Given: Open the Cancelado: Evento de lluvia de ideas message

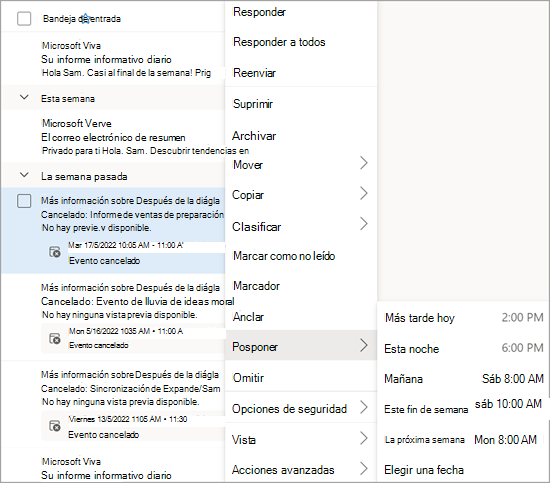Looking at the screenshot, I should coord(113,317).
